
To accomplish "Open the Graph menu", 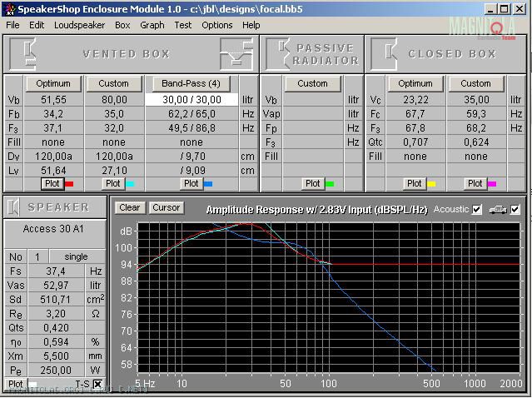I will pos(152,25).
